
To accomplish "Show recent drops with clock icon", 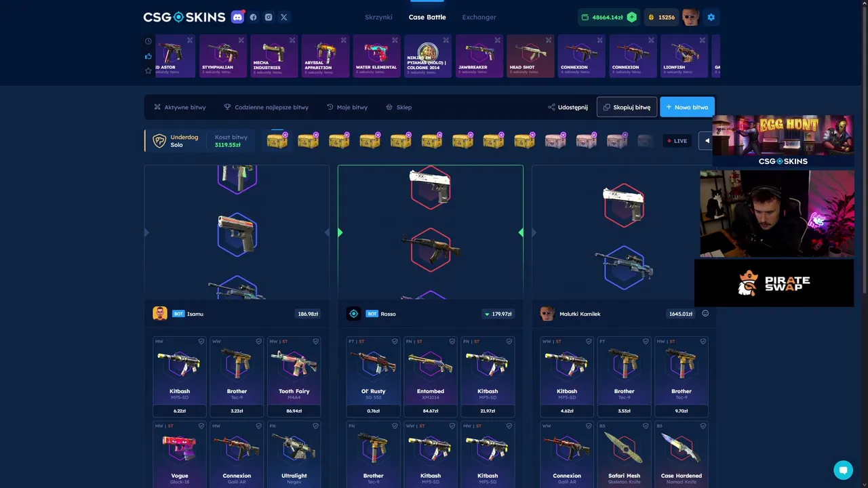I will [x=149, y=41].
